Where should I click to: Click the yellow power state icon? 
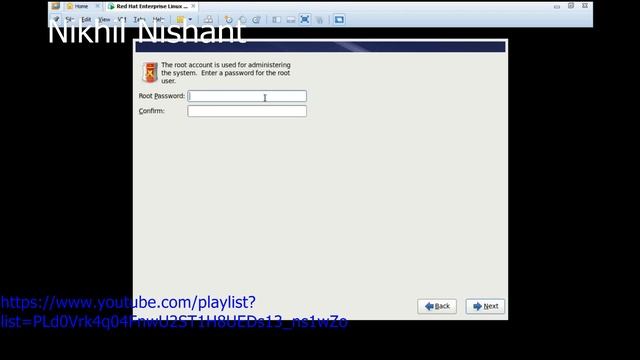point(180,20)
